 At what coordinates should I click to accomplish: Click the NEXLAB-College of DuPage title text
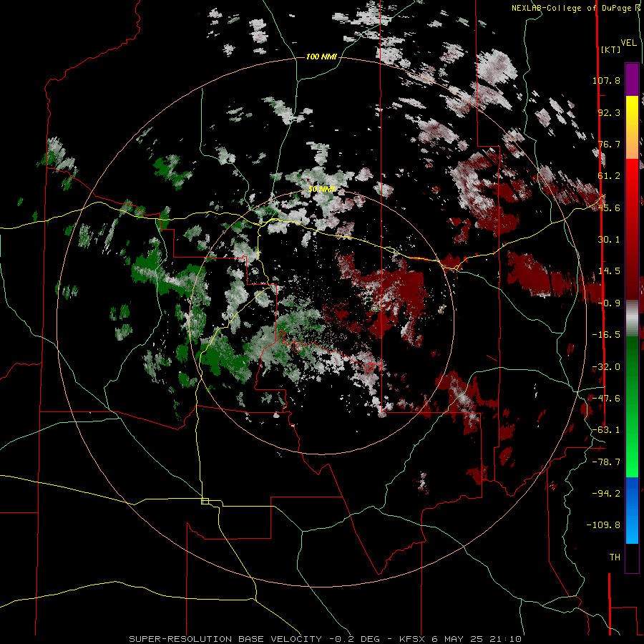click(x=575, y=8)
